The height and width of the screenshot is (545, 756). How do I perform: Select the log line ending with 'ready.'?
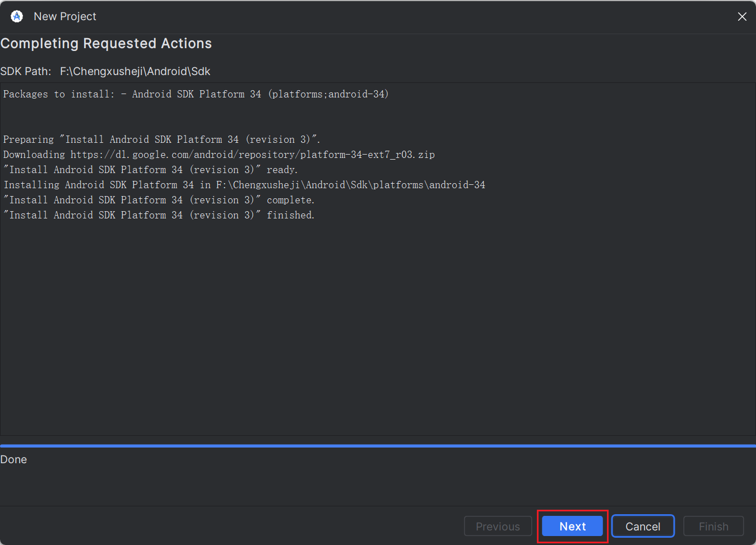(x=150, y=170)
